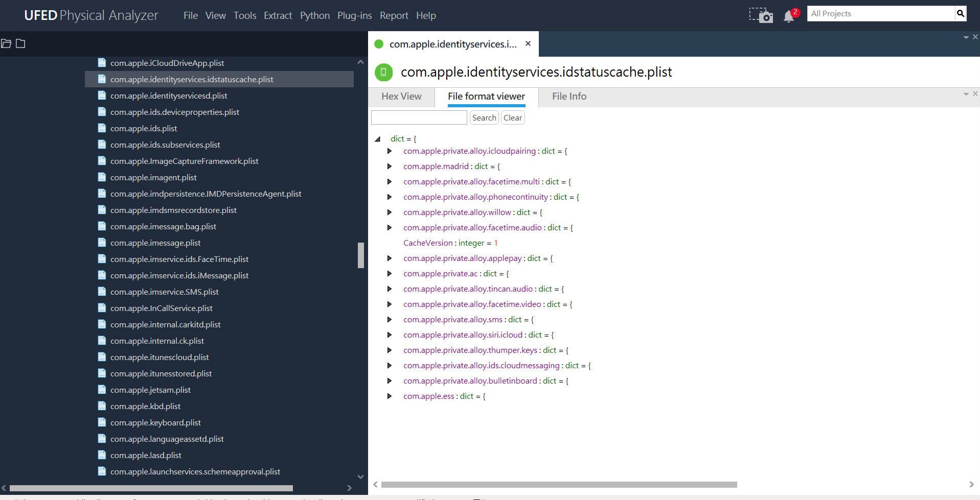The image size is (980, 500).
Task: Expand com.apple.private.alloy.icloudpairing node
Action: (x=390, y=151)
